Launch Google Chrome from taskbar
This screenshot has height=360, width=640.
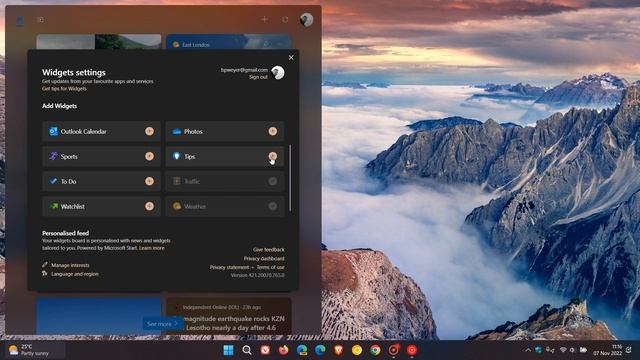[375, 350]
